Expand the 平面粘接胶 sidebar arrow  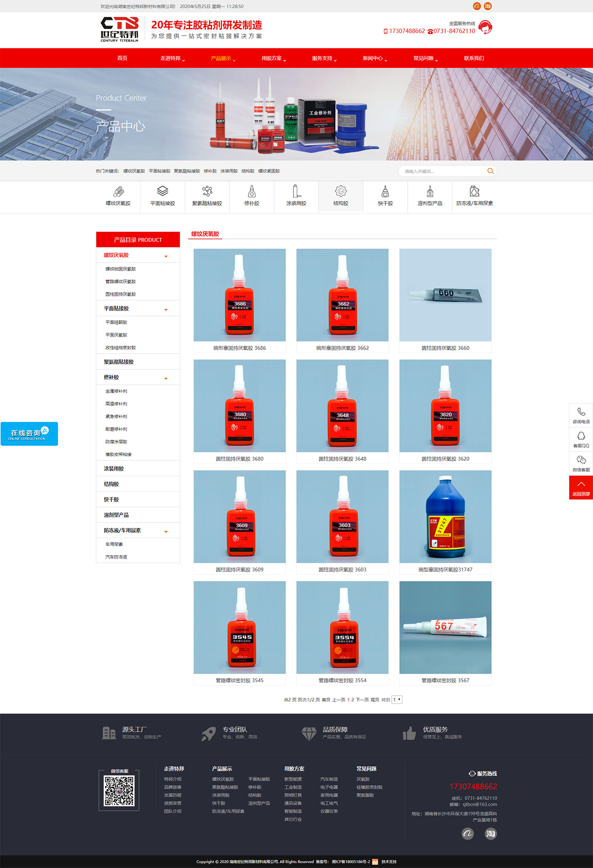point(166,309)
